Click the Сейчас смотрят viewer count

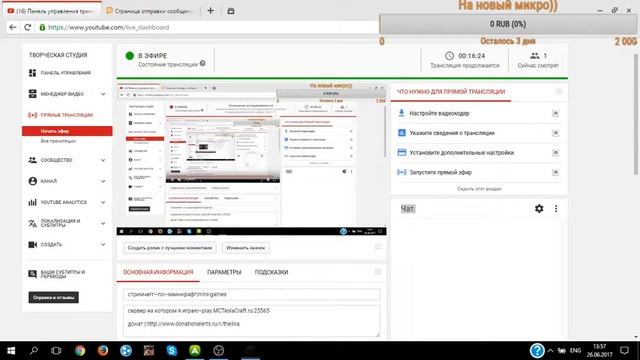pos(538,60)
